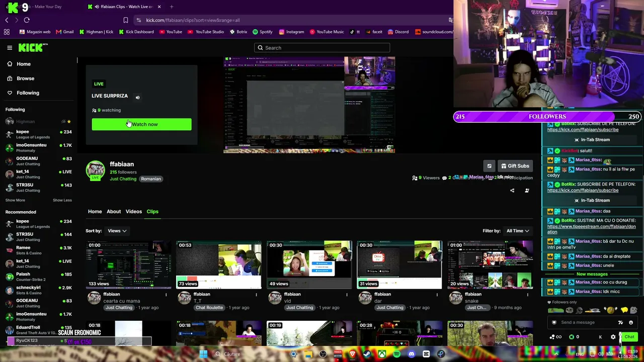The width and height of the screenshot is (644, 362).
Task: Bookmark this page using the address bar icon
Action: pyautogui.click(x=126, y=20)
